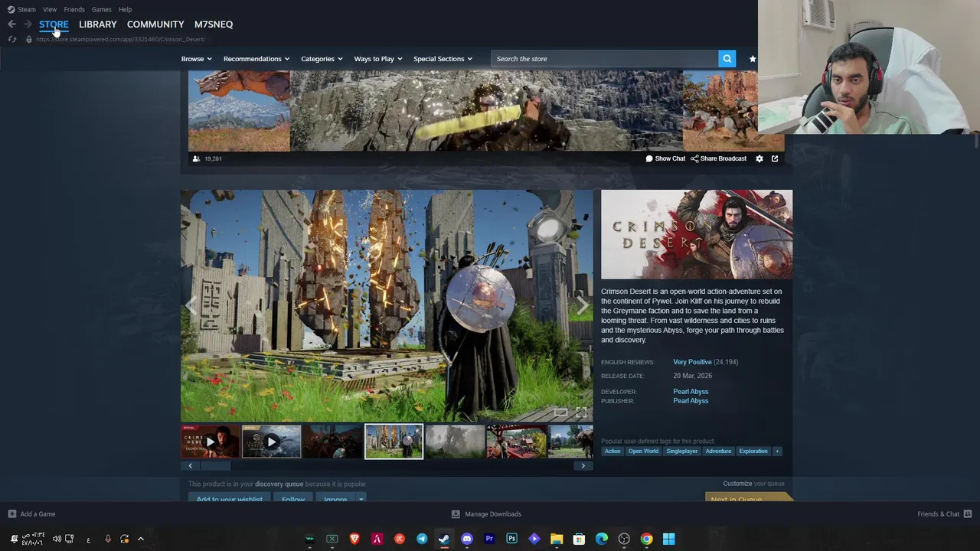Open Discord from the taskbar
The height and width of the screenshot is (551, 980).
click(x=467, y=539)
